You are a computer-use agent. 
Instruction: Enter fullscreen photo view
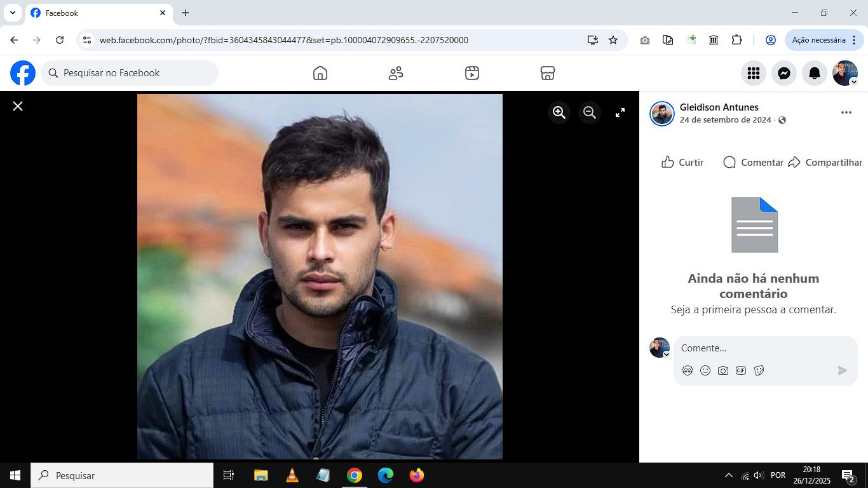[x=620, y=112]
